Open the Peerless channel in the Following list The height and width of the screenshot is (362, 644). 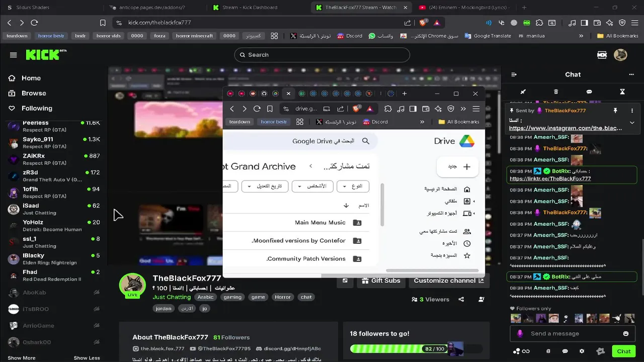click(54, 126)
